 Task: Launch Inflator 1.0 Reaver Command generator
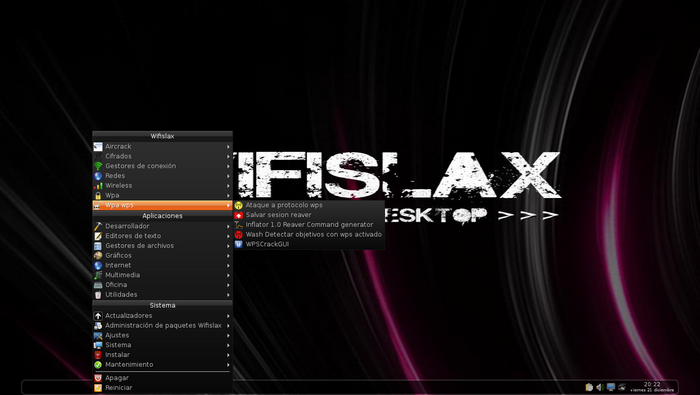(x=308, y=225)
